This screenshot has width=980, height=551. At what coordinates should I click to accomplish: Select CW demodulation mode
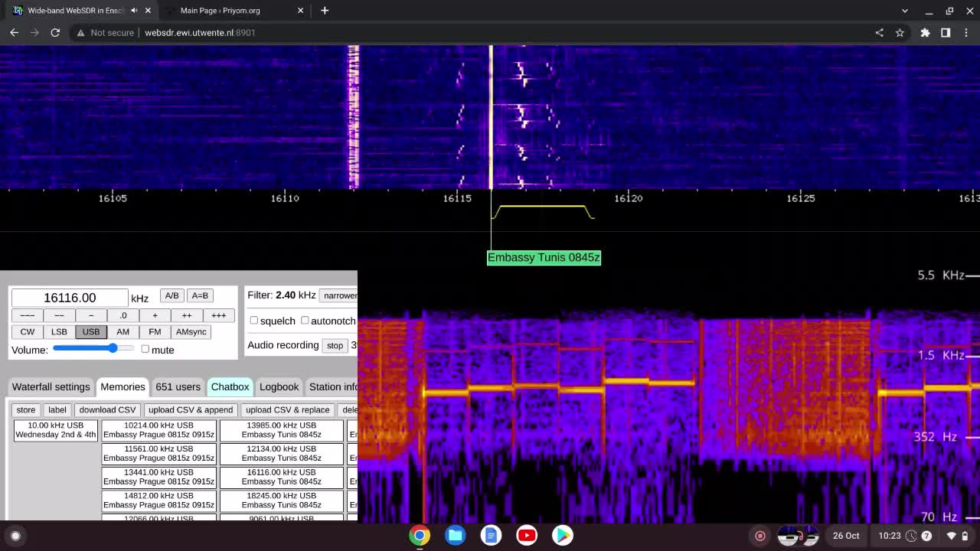(x=28, y=331)
